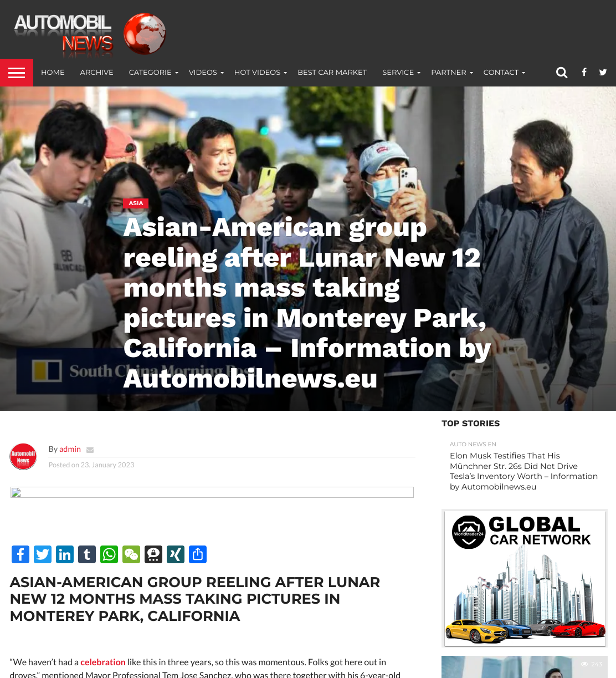Share article on LinkedIn
The image size is (616, 678).
pyautogui.click(x=65, y=554)
